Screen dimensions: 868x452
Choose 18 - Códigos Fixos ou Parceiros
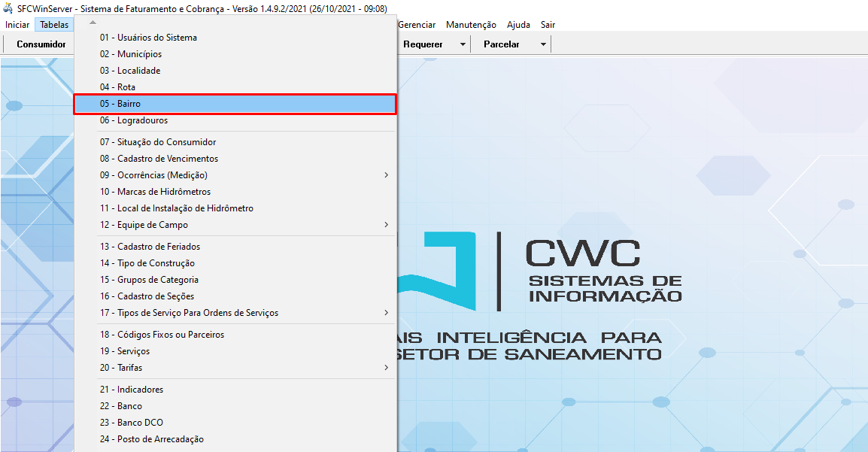click(x=162, y=335)
